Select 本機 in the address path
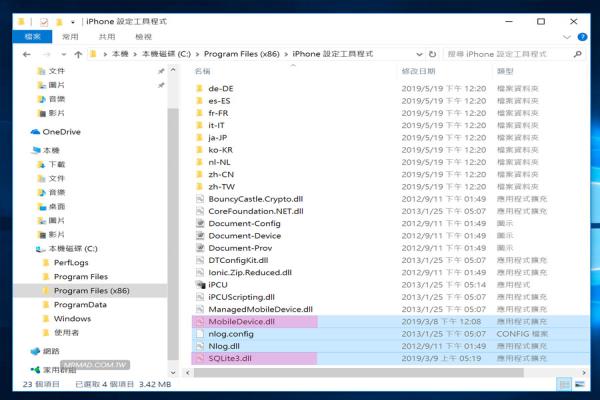 120,54
